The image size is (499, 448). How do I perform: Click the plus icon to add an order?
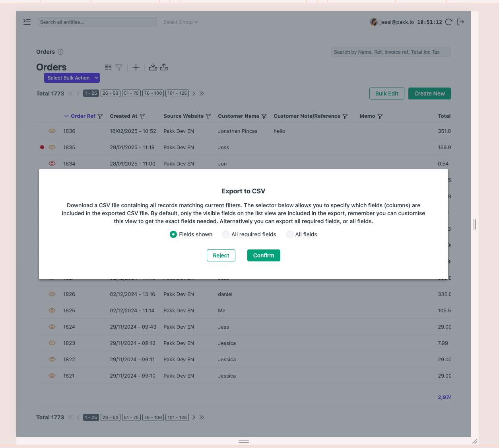(x=136, y=67)
